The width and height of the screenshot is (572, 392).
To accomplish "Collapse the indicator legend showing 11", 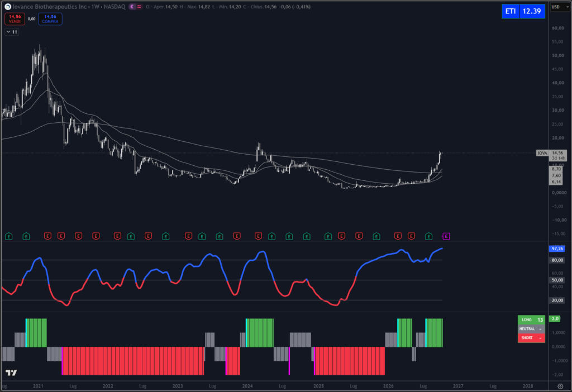I will point(12,32).
